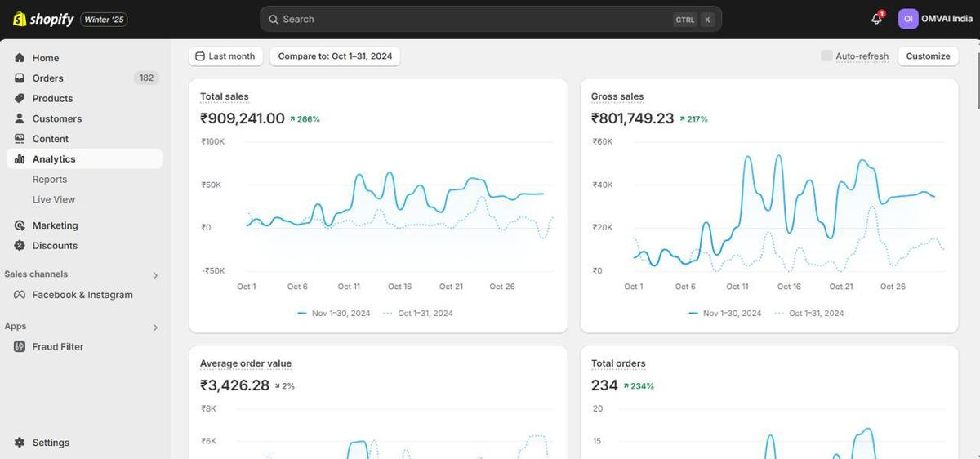Viewport: 980px width, 459px height.
Task: Click the search magnifier icon
Action: pyautogui.click(x=274, y=19)
